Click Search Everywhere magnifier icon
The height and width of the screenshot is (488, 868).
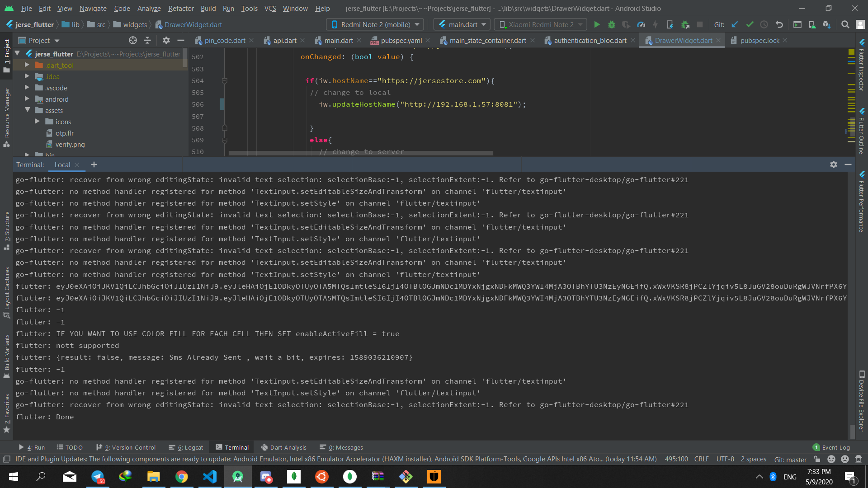tap(845, 25)
